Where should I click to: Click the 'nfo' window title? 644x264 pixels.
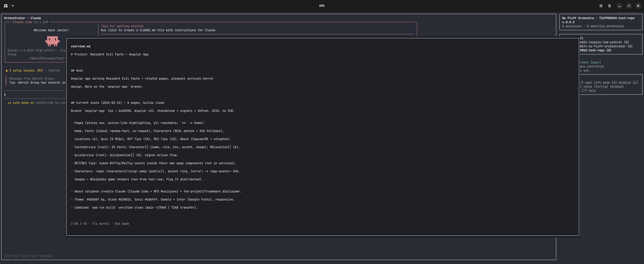pos(322,6)
